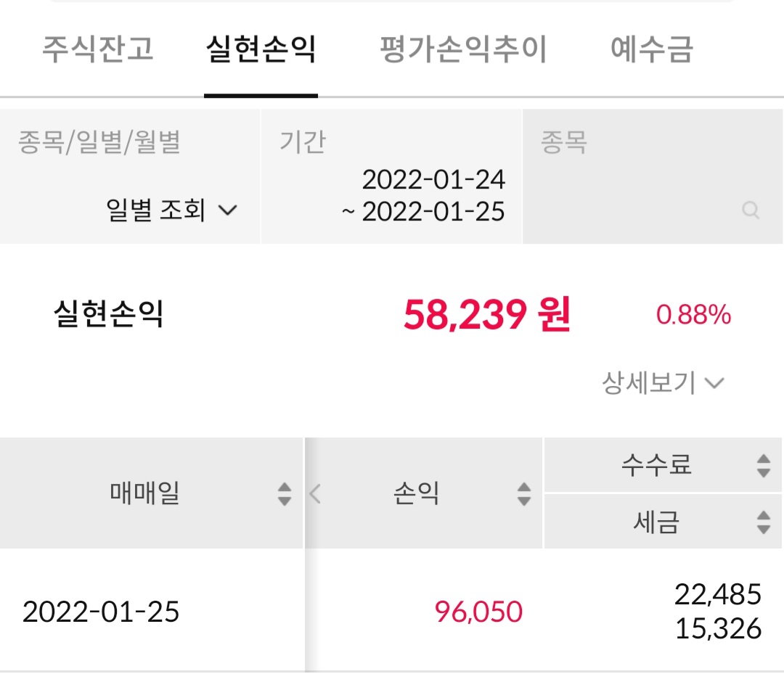Image resolution: width=784 pixels, height=682 pixels.
Task: Open the 주식잔고 tab
Action: click(x=97, y=49)
